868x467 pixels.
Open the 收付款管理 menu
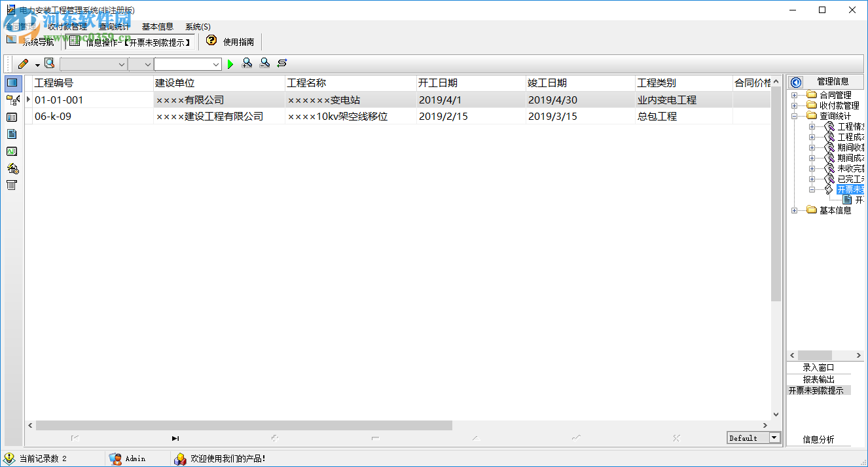tap(67, 27)
